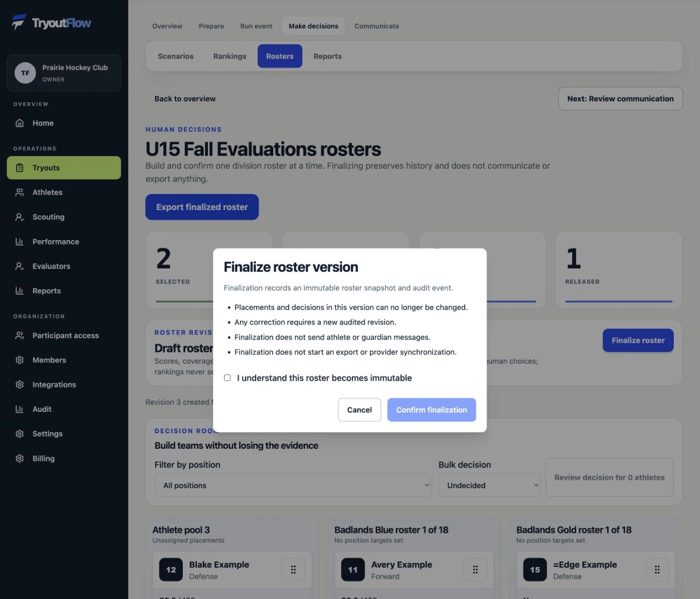Click the Blake Example number 12 badge
700x599 pixels.
point(171,570)
